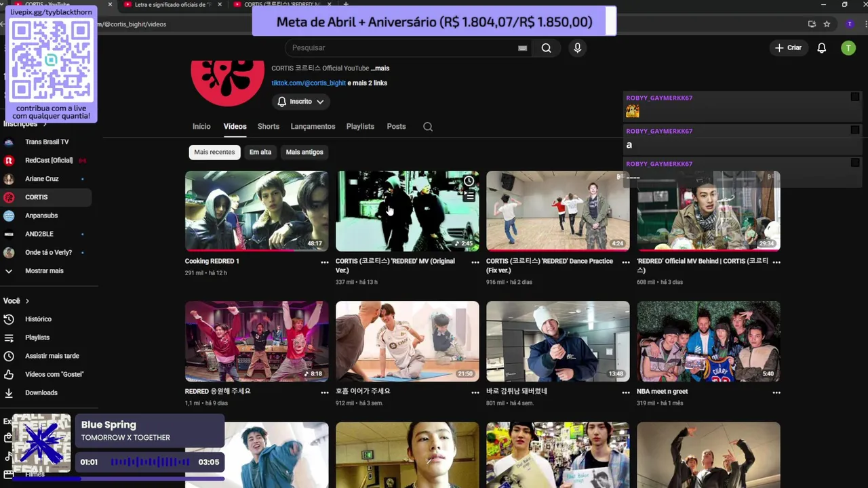Open Downloads in the sidebar

coord(41,392)
